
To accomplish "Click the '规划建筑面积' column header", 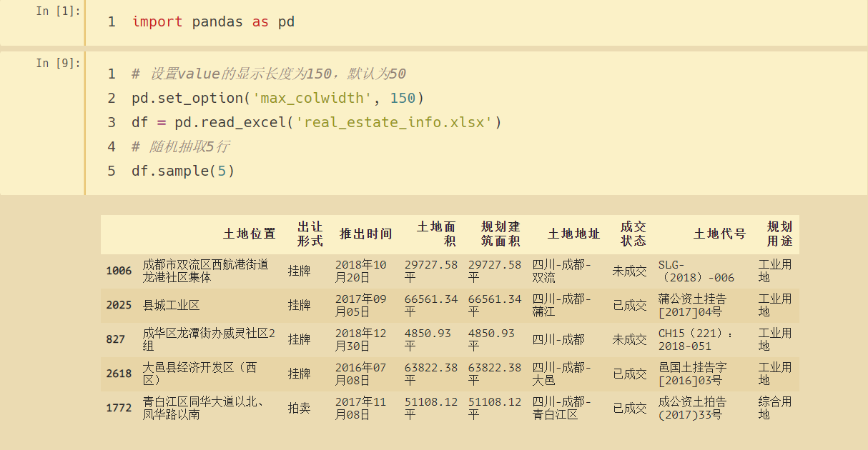I will point(500,234).
